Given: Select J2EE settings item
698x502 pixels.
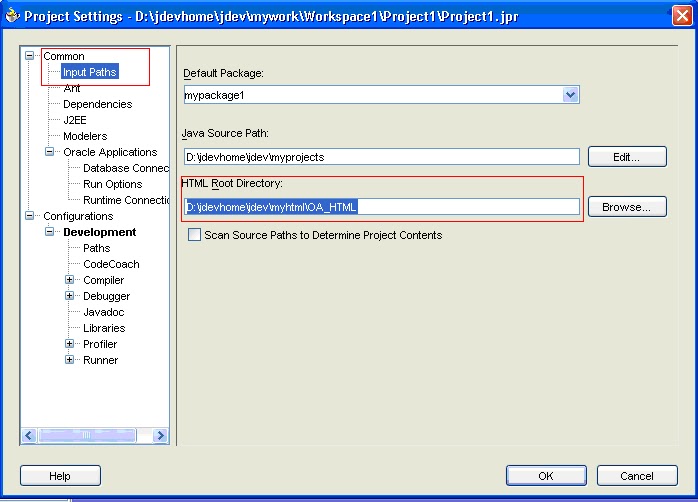Looking at the screenshot, I should click(x=75, y=120).
